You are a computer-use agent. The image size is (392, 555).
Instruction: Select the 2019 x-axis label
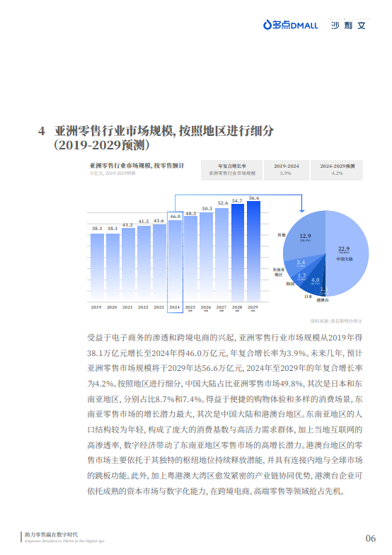(x=96, y=307)
